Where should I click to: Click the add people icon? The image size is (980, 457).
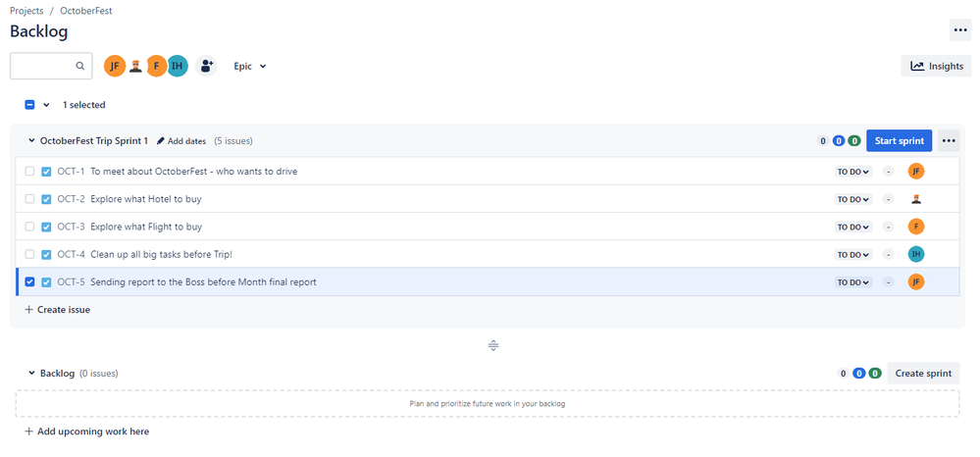(x=206, y=66)
